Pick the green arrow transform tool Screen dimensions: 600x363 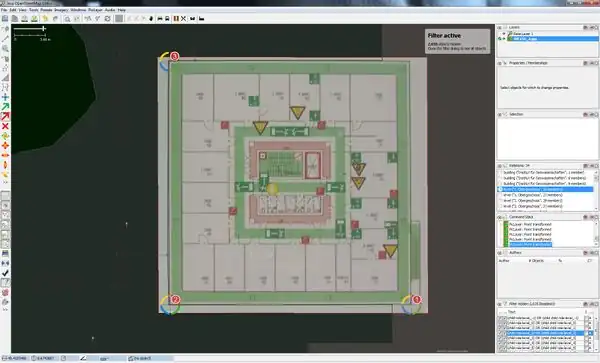coord(5,107)
